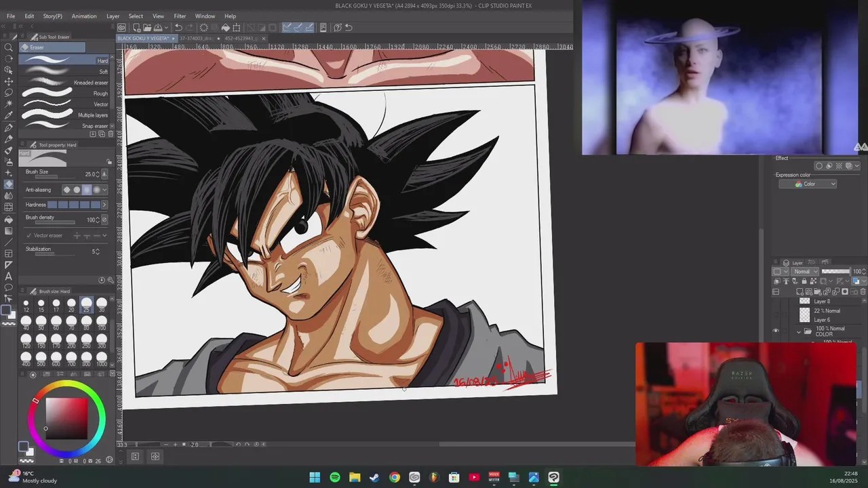Open the Filter menu
This screenshot has height=488, width=868.
coord(180,16)
